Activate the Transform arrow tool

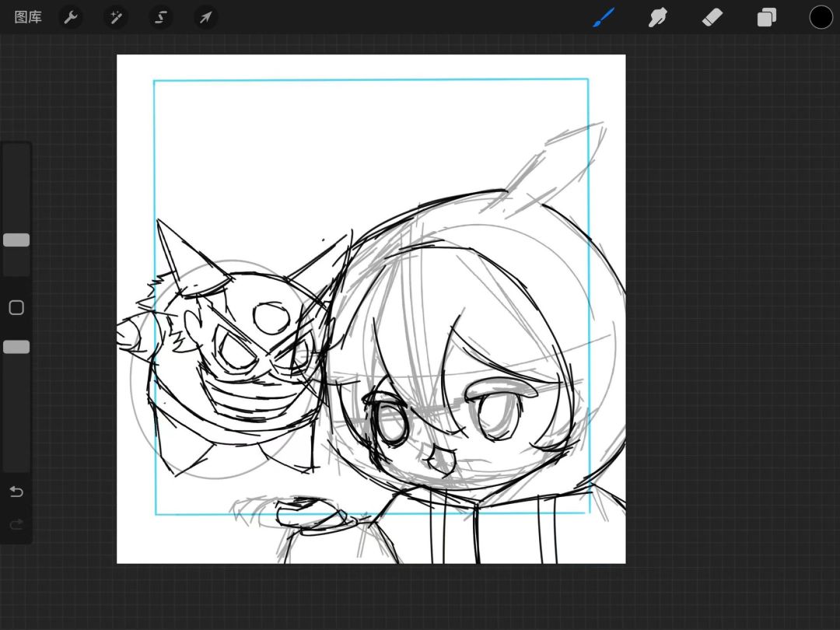205,17
